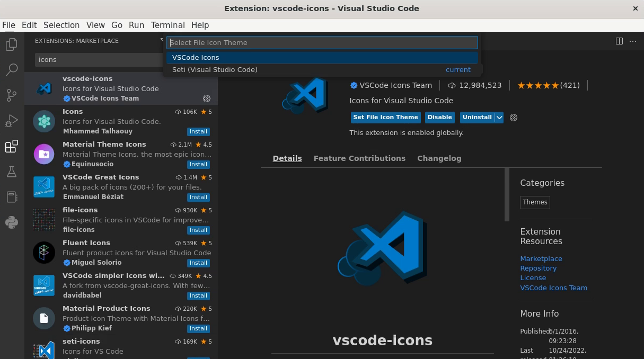Open the Source Control view
The width and height of the screenshot is (644, 359).
pyautogui.click(x=12, y=95)
